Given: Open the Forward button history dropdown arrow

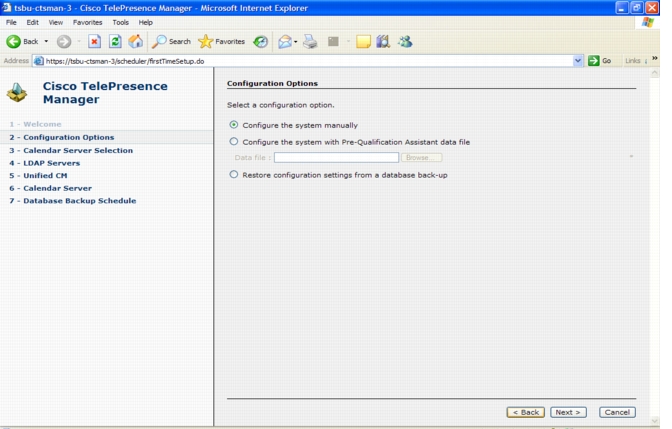Looking at the screenshot, I should tap(79, 42).
